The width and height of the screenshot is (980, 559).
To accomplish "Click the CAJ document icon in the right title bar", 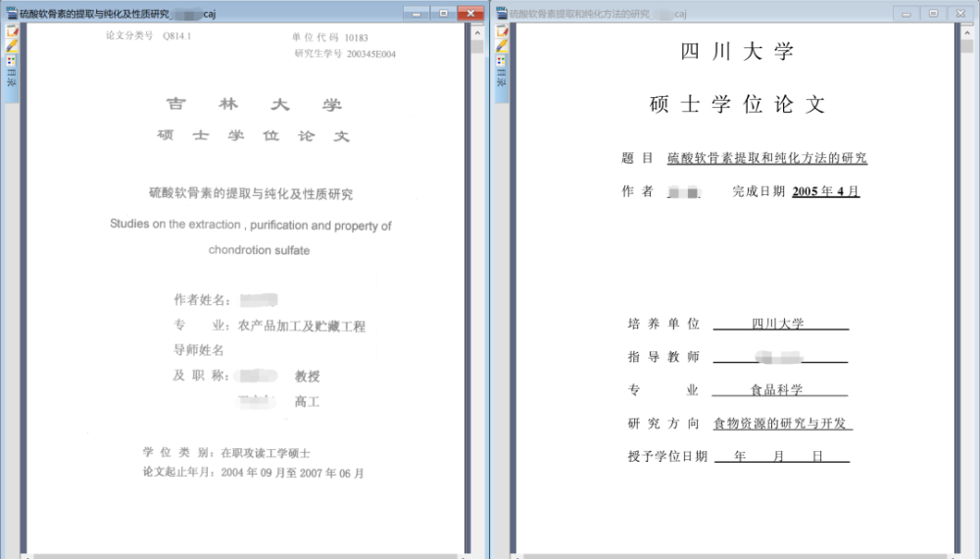I will point(502,13).
